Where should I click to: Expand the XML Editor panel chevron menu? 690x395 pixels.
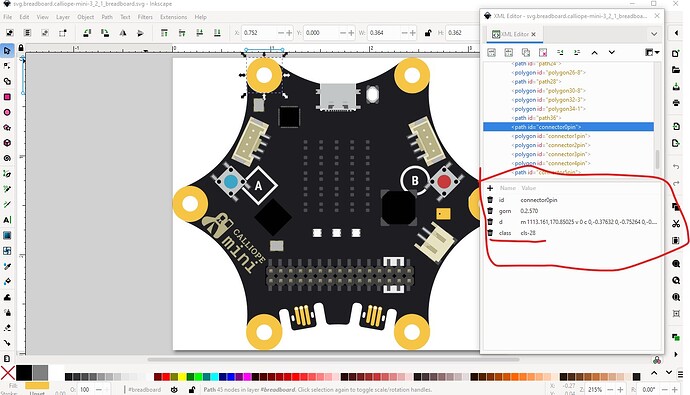point(654,34)
